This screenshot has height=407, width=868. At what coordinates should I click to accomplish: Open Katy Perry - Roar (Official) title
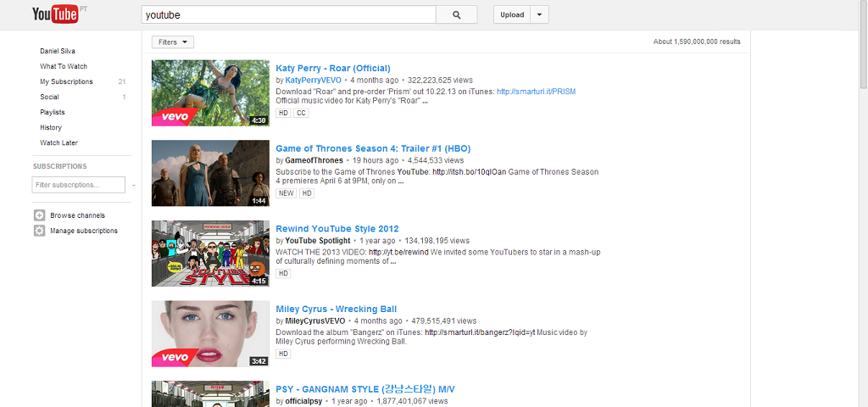click(333, 68)
